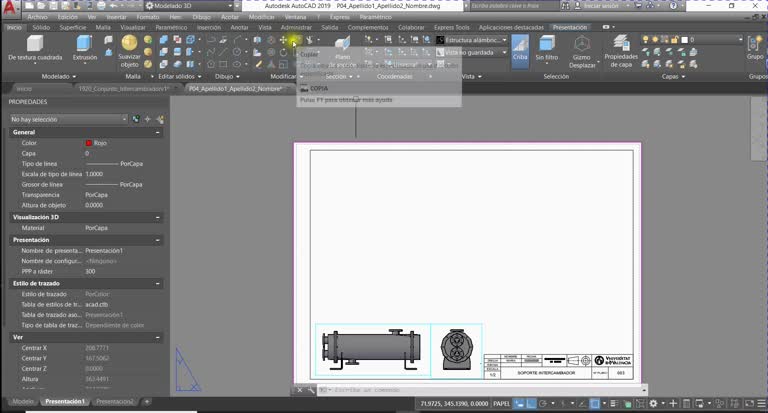
Task: Click the customization hamburger icon in status bar
Action: [x=761, y=404]
